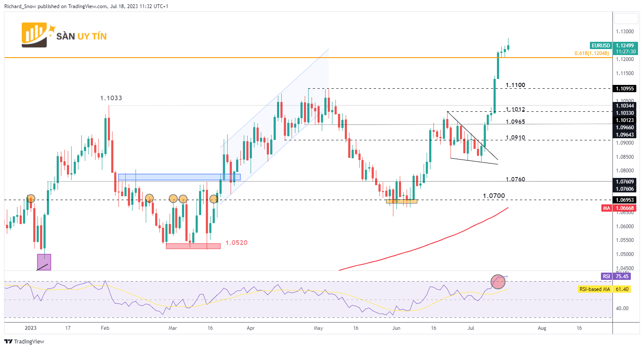Click the MA value 1.06668
The width and height of the screenshot is (644, 349).
[625, 208]
